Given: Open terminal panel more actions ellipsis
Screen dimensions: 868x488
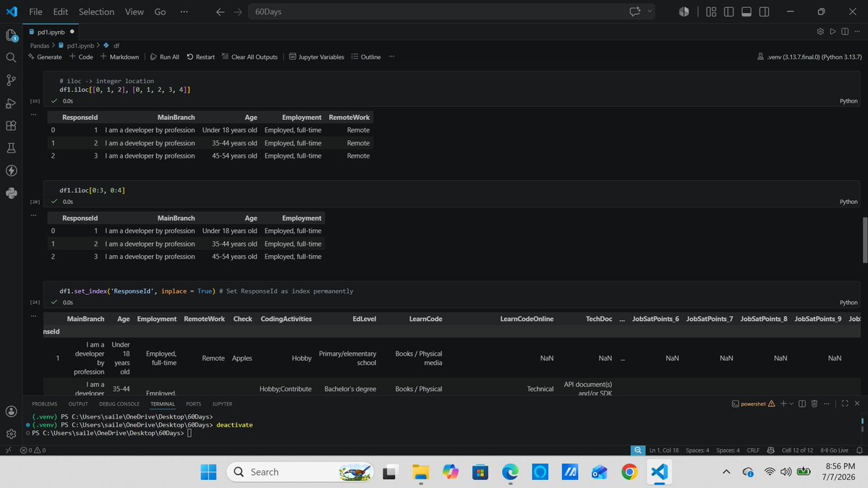Looking at the screenshot, I should click(x=826, y=403).
